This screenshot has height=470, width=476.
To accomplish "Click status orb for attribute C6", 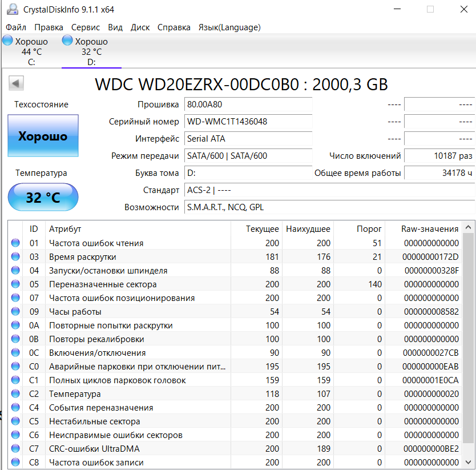I will (15, 435).
